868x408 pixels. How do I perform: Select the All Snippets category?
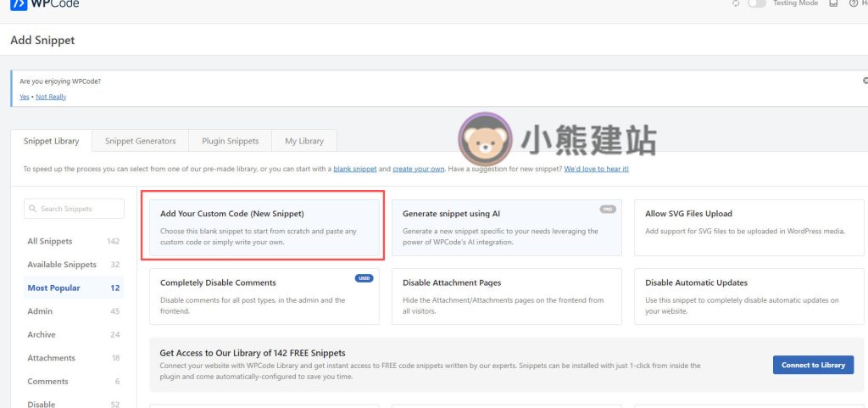tap(50, 241)
